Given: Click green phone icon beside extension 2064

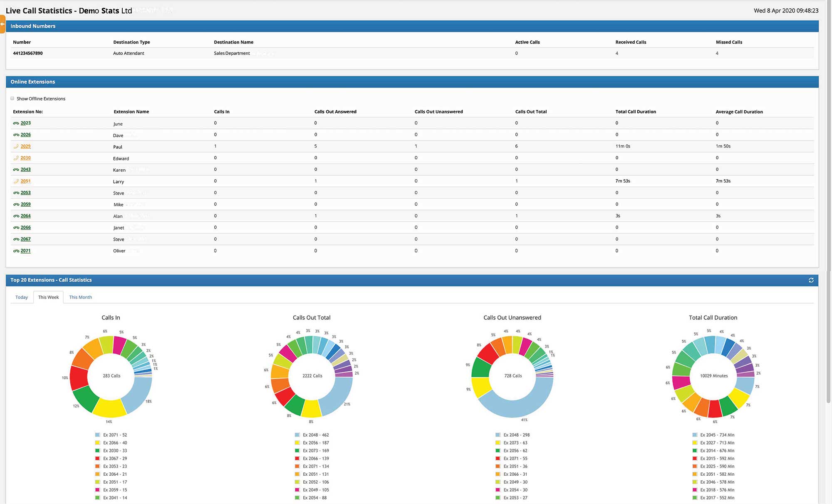Looking at the screenshot, I should pos(16,216).
